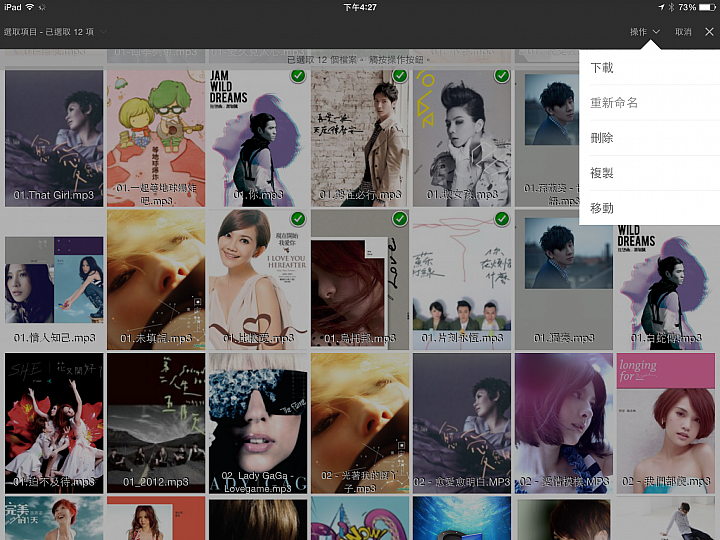Deselect the checkmark on 01.烏托邦.mp3

[400, 219]
